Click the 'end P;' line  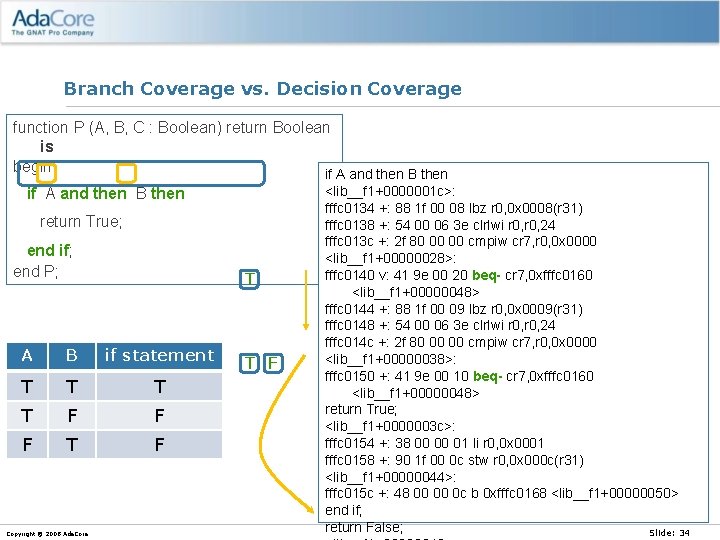(x=36, y=271)
